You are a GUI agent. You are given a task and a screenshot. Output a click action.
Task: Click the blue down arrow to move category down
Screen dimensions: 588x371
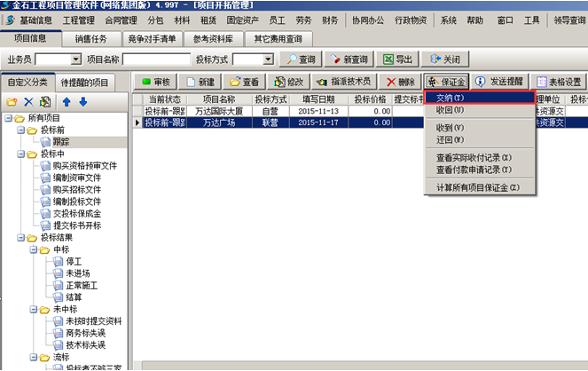tap(82, 101)
